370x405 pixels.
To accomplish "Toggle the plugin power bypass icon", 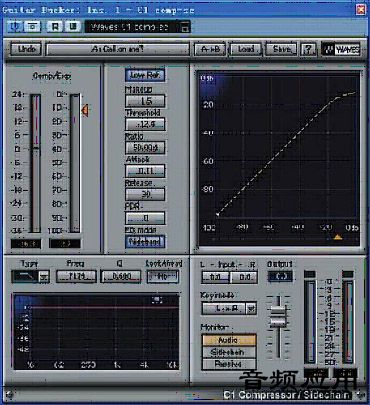I will click(14, 26).
